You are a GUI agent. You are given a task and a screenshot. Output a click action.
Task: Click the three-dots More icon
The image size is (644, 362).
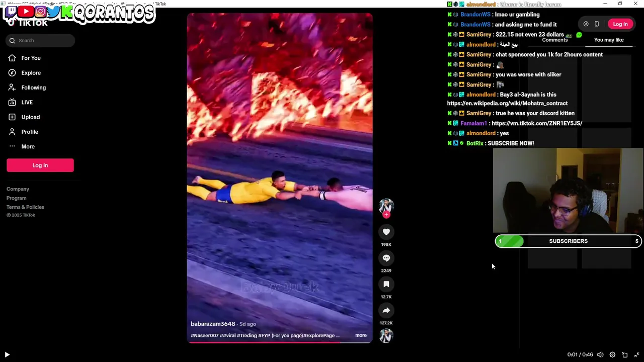click(12, 146)
